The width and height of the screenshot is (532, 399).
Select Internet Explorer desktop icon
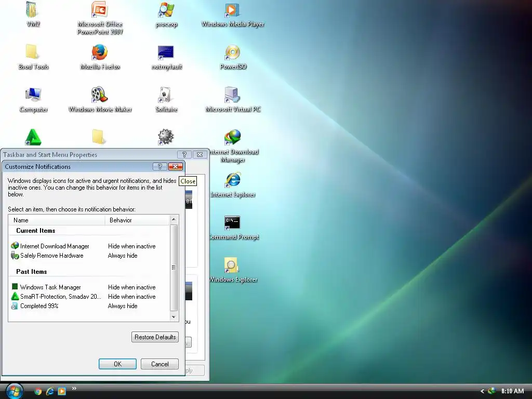[x=233, y=184]
